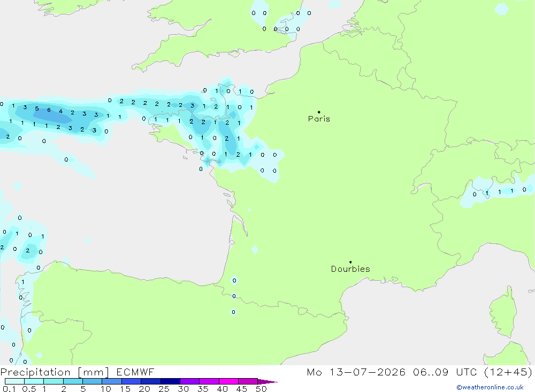
Task: Click the precipitation value '6' off Brittany
Action: (49, 110)
